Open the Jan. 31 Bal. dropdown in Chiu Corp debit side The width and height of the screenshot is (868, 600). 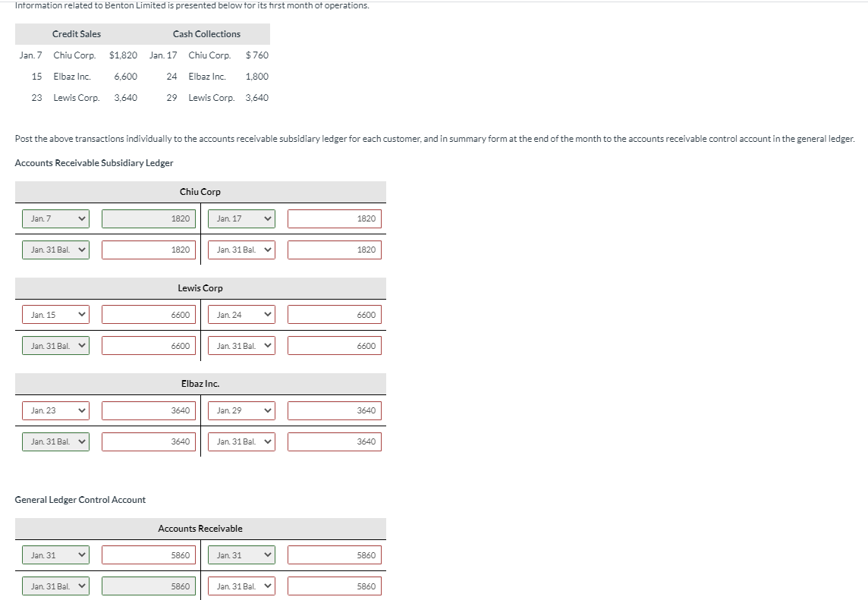(x=55, y=250)
